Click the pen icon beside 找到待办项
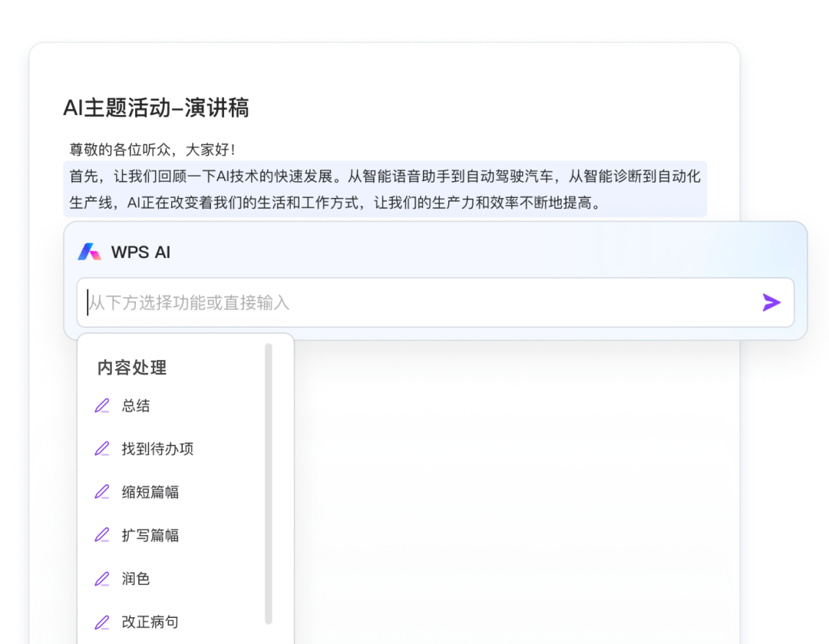The height and width of the screenshot is (644, 829). (102, 449)
